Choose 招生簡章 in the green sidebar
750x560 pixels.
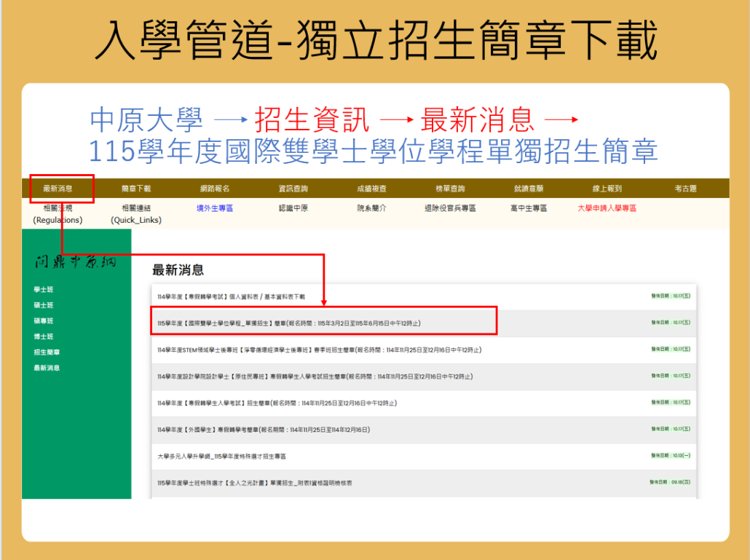47,352
